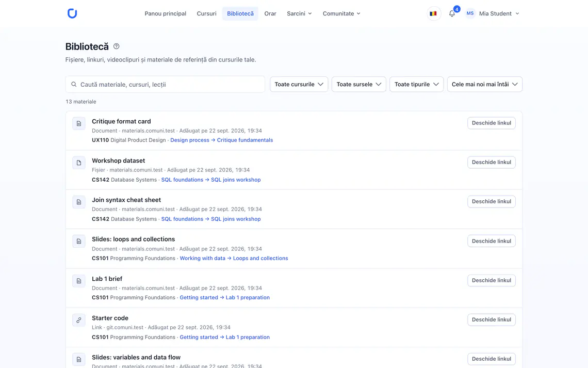Click the Slides: variables and data flow title
588x368 pixels.
pyautogui.click(x=136, y=357)
